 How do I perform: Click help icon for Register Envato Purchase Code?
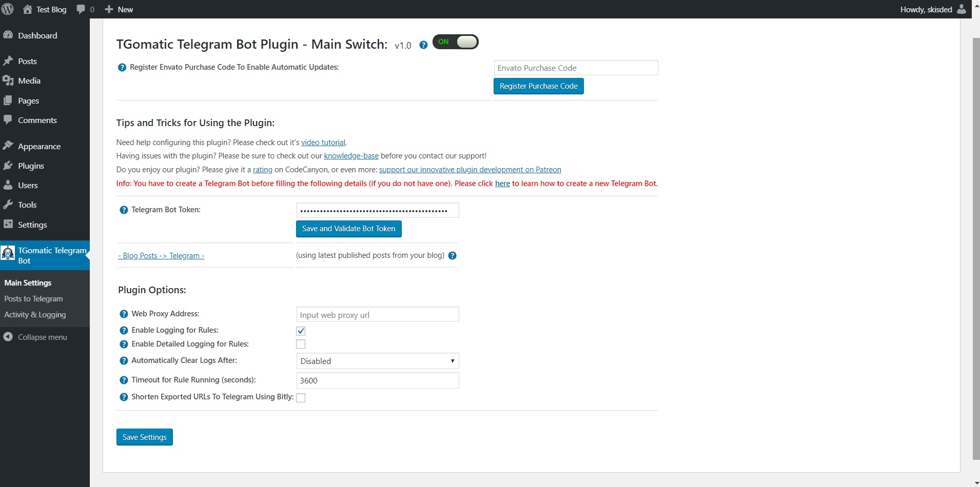click(122, 67)
